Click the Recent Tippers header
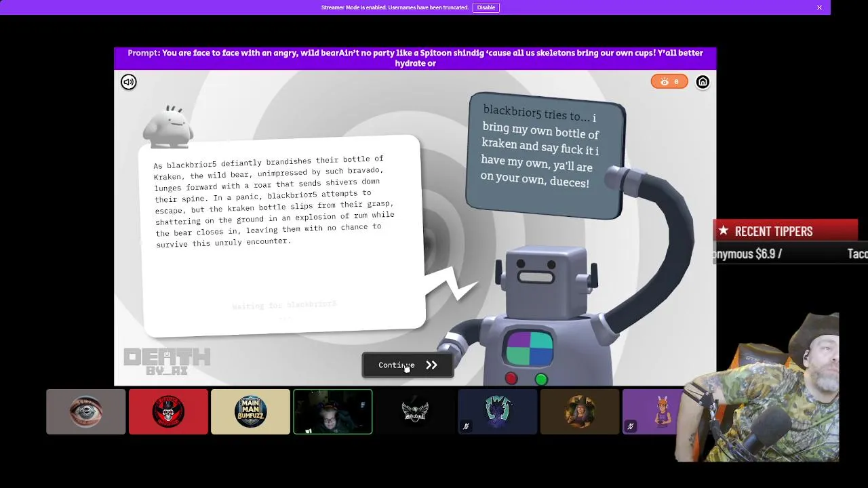This screenshot has height=488, width=868. (x=785, y=231)
